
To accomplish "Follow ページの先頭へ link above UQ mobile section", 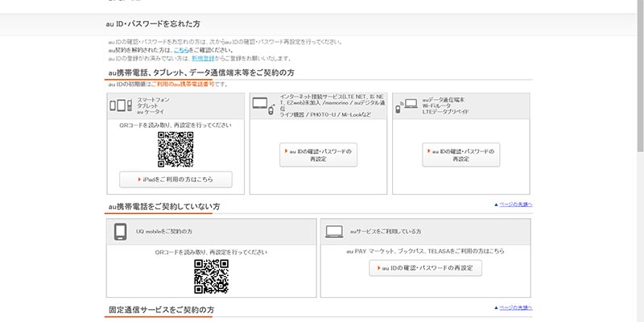I will pos(513,205).
